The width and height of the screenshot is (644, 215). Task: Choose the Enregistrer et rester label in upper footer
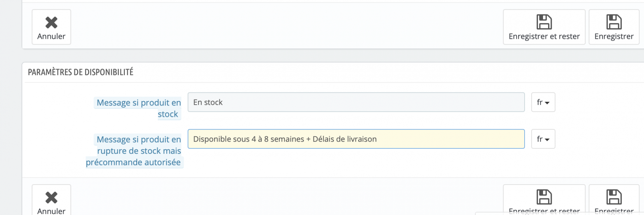[x=544, y=36]
